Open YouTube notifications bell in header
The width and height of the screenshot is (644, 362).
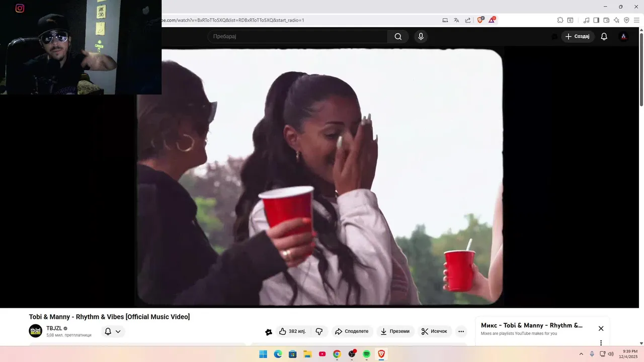pyautogui.click(x=604, y=36)
